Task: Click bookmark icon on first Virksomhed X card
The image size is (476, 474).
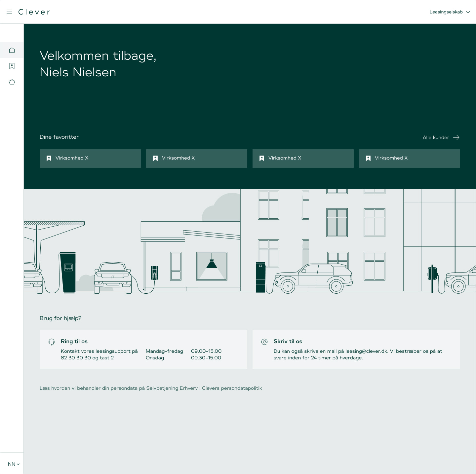Action: pyautogui.click(x=49, y=158)
